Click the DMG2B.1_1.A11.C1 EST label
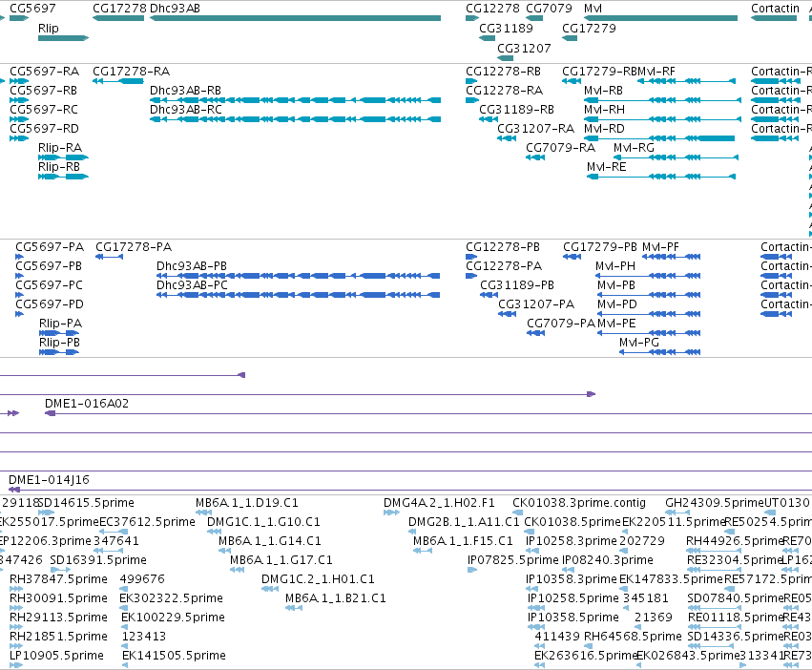Viewport: 812px width, 670px height. (464, 522)
